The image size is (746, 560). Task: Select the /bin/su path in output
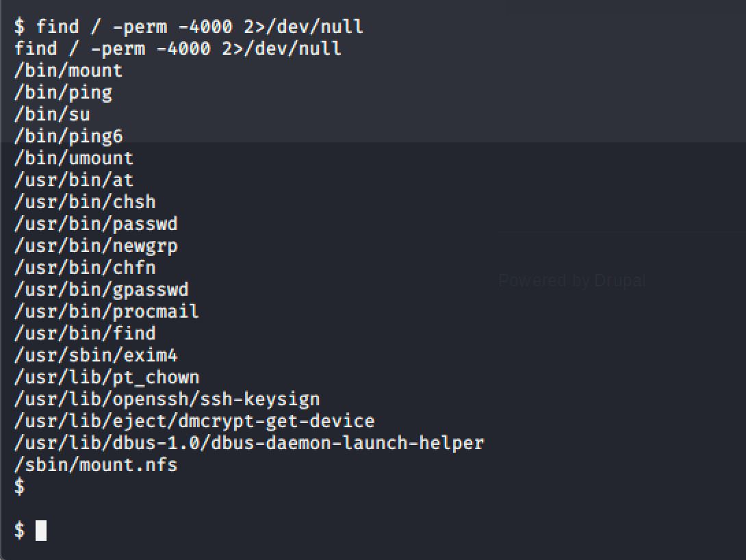click(x=52, y=114)
